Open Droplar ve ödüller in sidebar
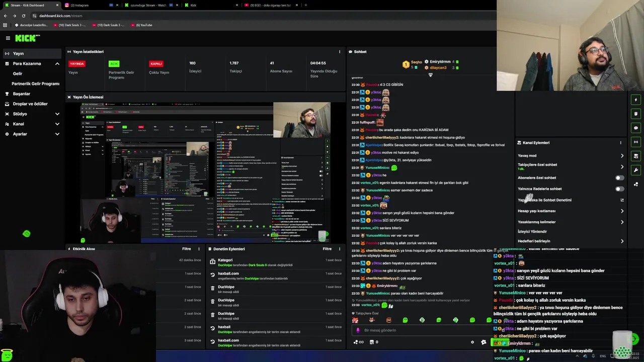The width and height of the screenshot is (644, 362). click(x=30, y=104)
